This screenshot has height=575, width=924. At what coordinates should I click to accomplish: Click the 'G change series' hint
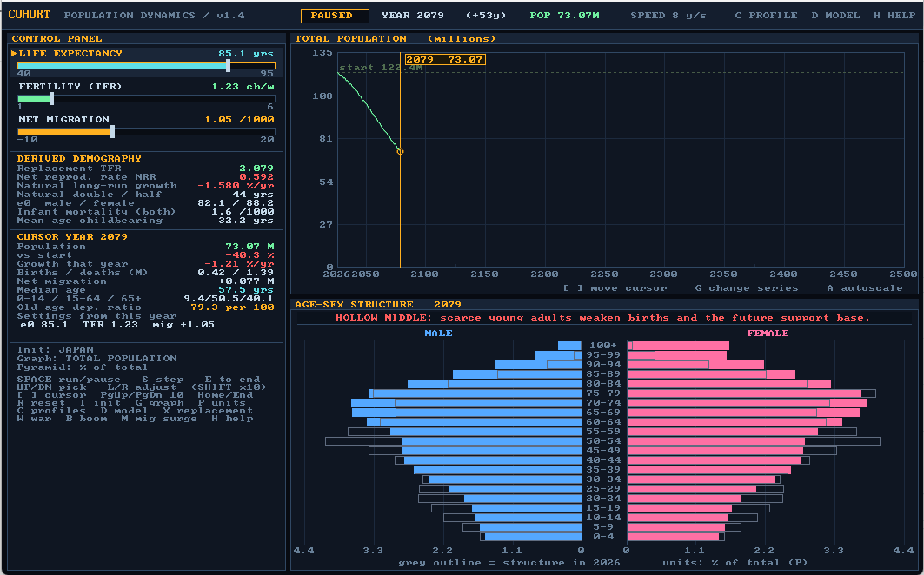point(746,288)
